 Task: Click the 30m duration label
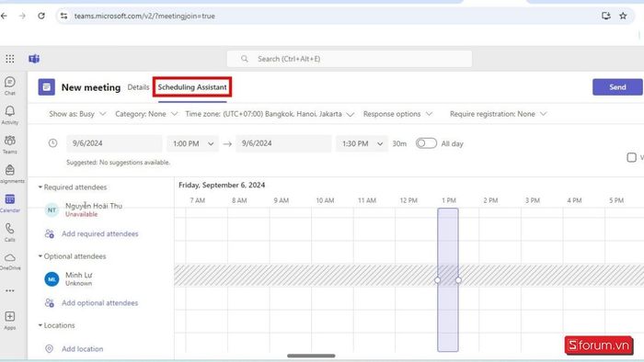click(399, 143)
